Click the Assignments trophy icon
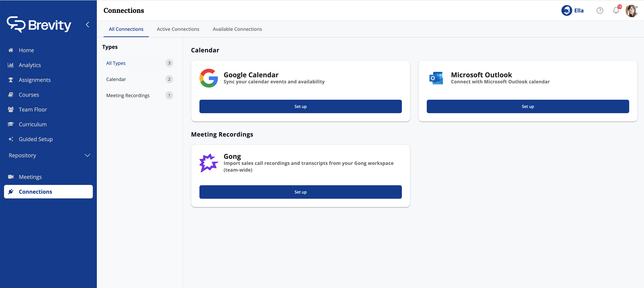Viewport: 644px width, 288px height. click(10, 80)
